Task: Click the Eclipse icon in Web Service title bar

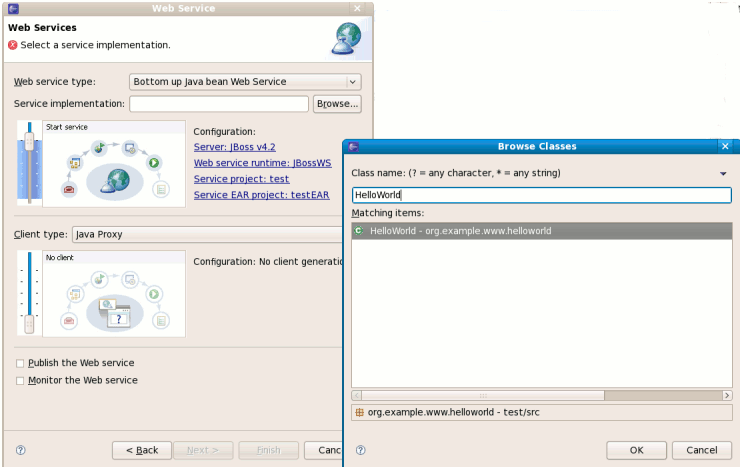Action: click(13, 8)
